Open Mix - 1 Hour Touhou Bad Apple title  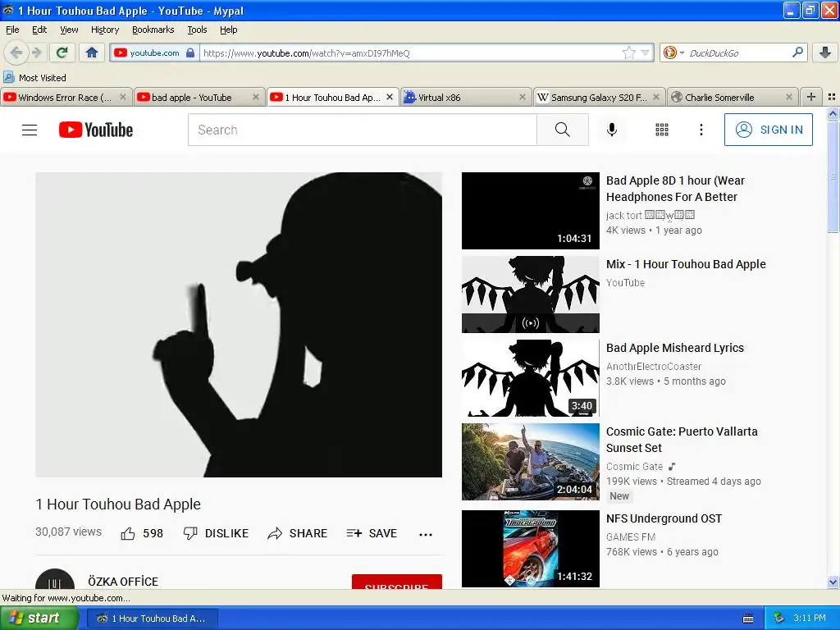pos(686,264)
